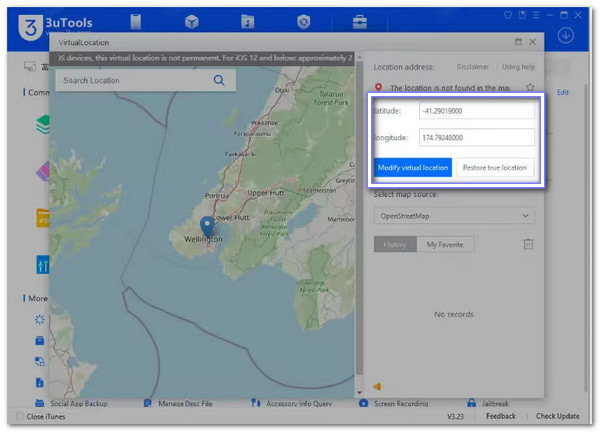Open the OpenStreetMap map source dropdown
600x432 pixels.
[454, 216]
